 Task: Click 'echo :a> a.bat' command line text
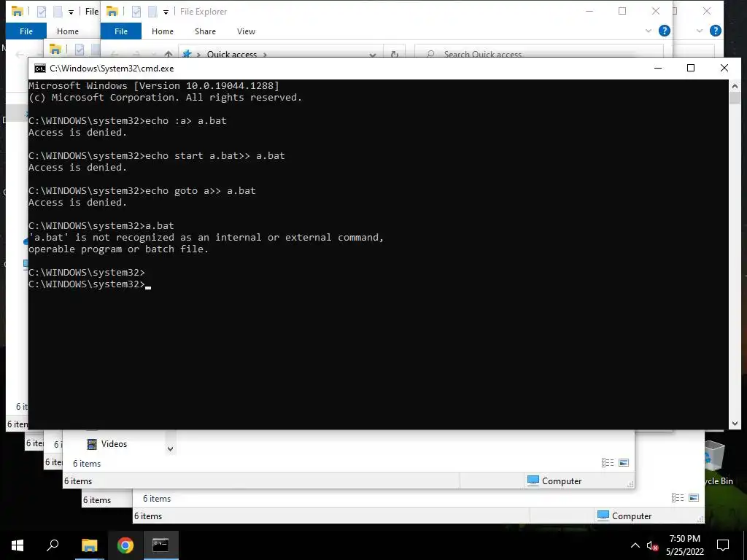[x=186, y=120]
